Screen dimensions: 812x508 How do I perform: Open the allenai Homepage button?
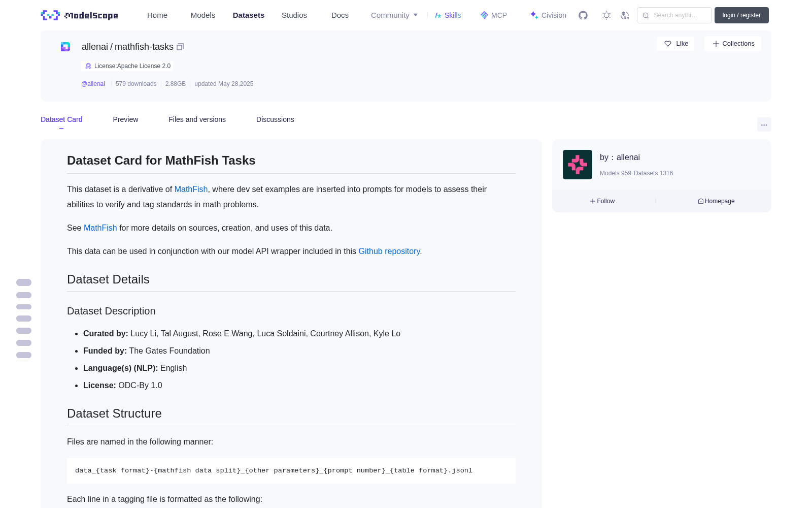(716, 201)
